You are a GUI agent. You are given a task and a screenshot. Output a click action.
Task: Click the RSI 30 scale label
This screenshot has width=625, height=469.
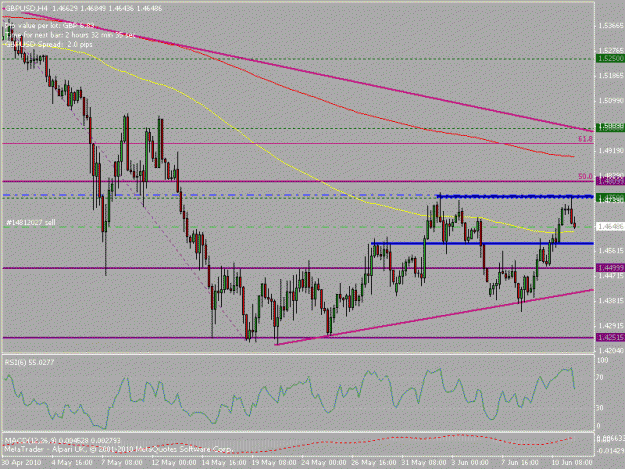pos(599,408)
